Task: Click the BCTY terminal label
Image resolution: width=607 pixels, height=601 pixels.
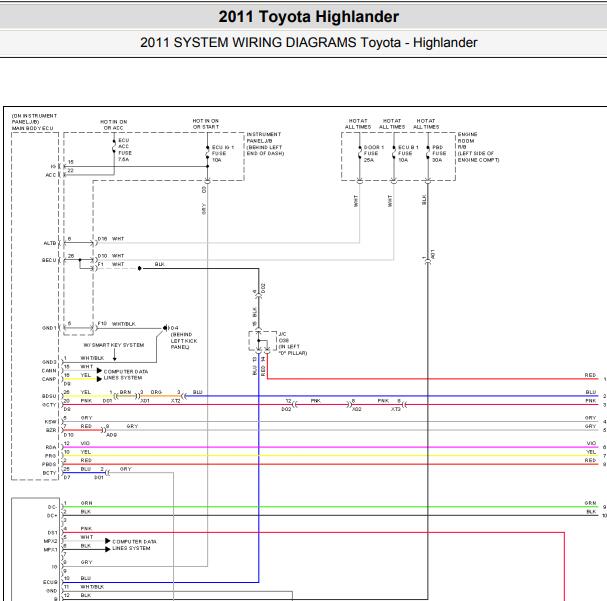Action: 49,473
